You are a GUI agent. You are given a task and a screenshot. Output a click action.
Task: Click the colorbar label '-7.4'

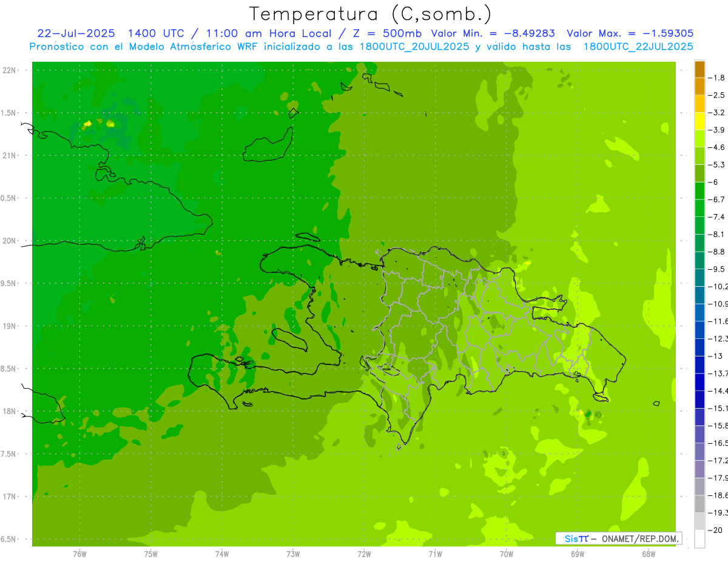click(x=716, y=217)
